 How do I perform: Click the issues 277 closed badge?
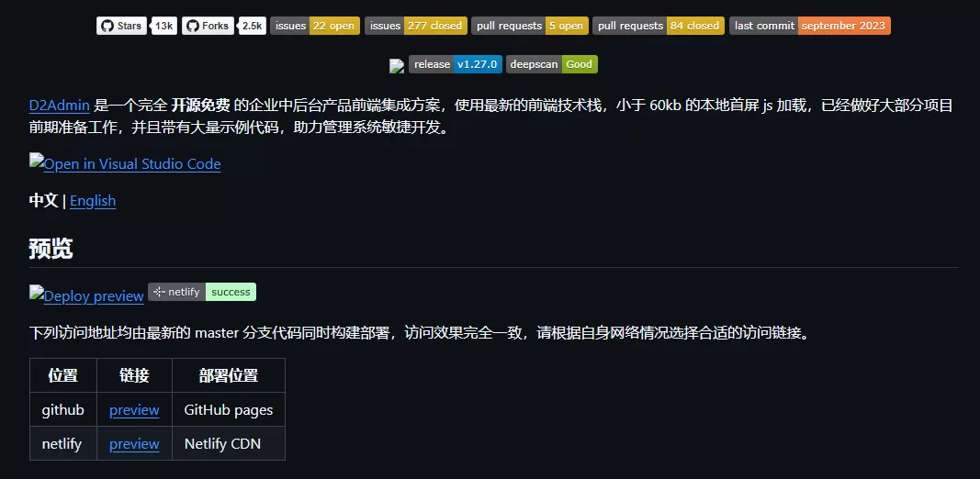tap(416, 26)
